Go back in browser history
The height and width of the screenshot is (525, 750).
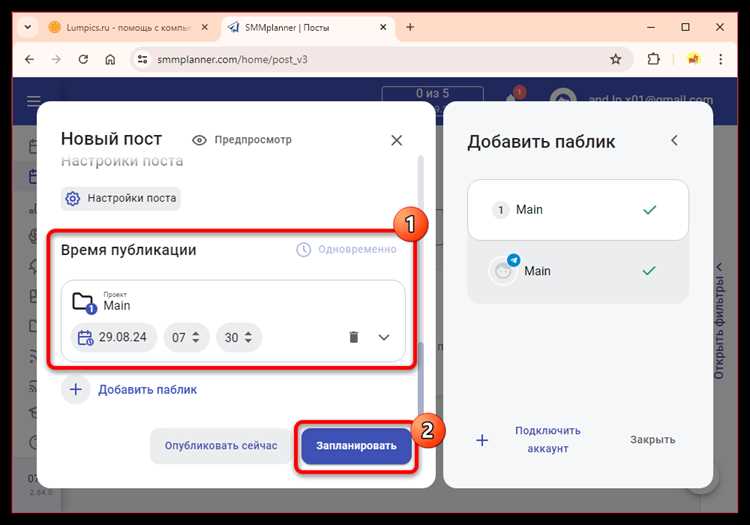30,59
